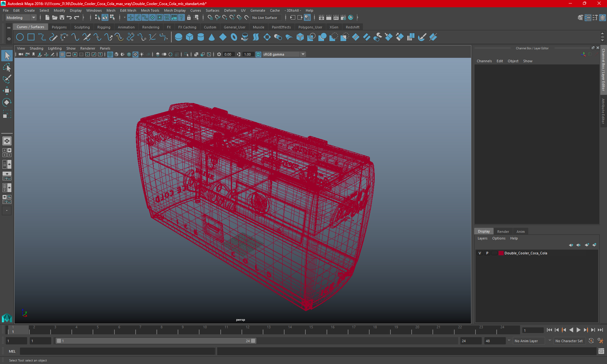Click the Save Scene icon
The height and width of the screenshot is (364, 607).
[62, 18]
